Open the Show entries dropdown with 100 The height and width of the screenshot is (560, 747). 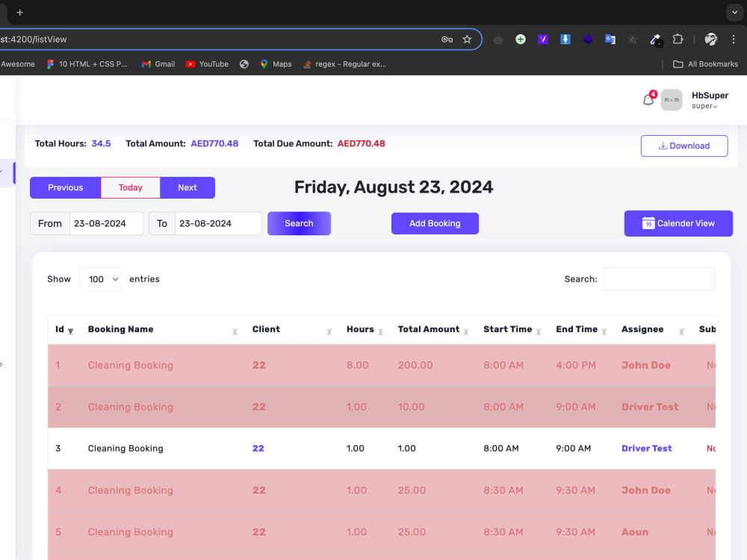101,279
